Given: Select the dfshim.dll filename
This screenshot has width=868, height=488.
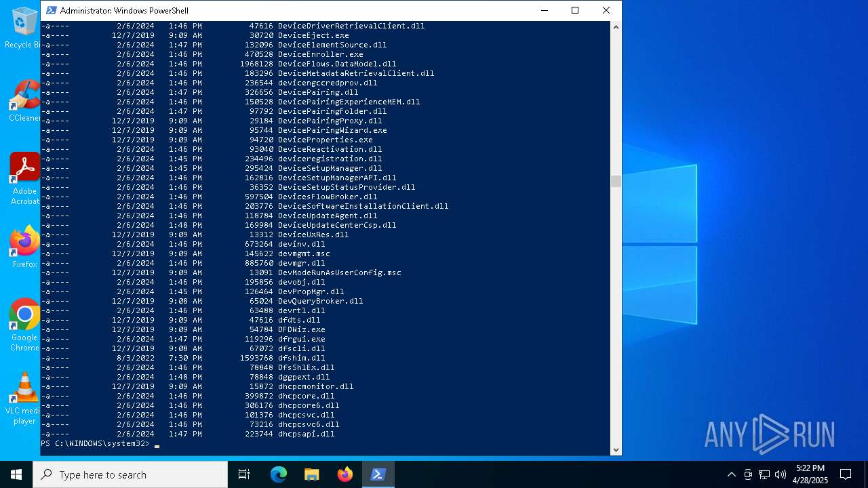Looking at the screenshot, I should (302, 358).
